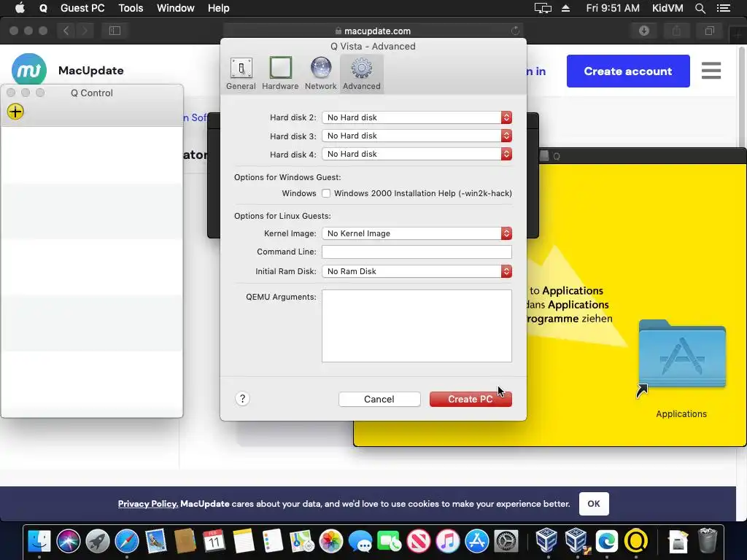Image resolution: width=747 pixels, height=560 pixels.
Task: Add a new PC in Q Control
Action: click(15, 112)
